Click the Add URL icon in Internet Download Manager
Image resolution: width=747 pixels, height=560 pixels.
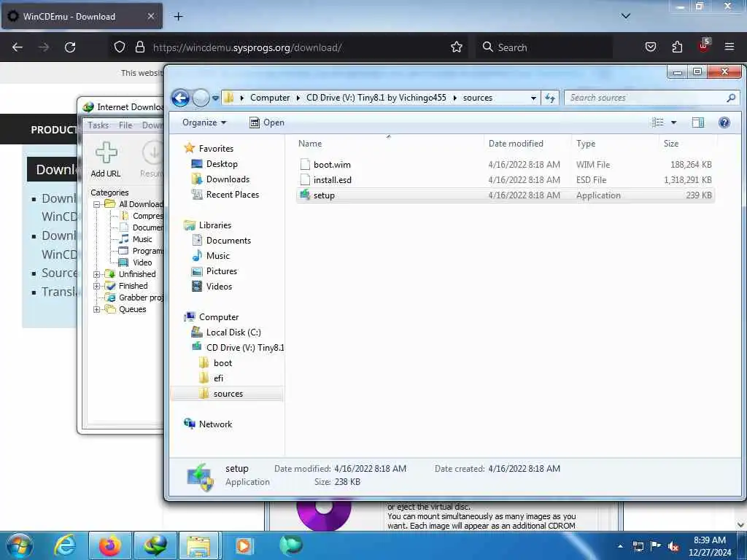coord(106,152)
